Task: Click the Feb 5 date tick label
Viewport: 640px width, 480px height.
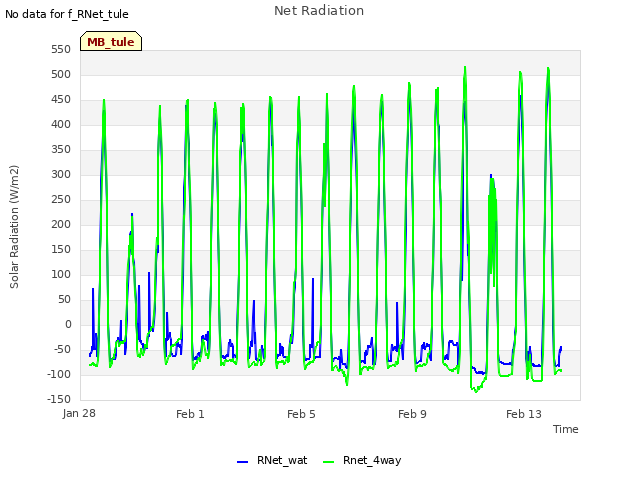Action: 301,414
